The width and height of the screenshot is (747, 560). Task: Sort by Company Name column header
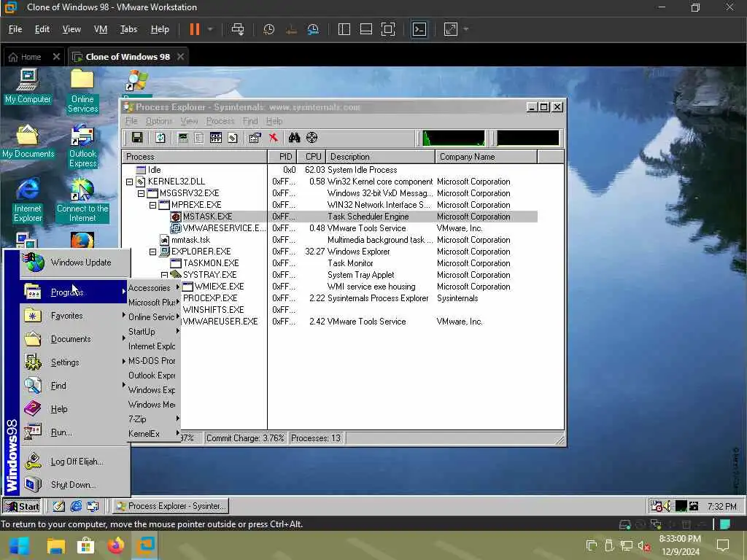(486, 157)
